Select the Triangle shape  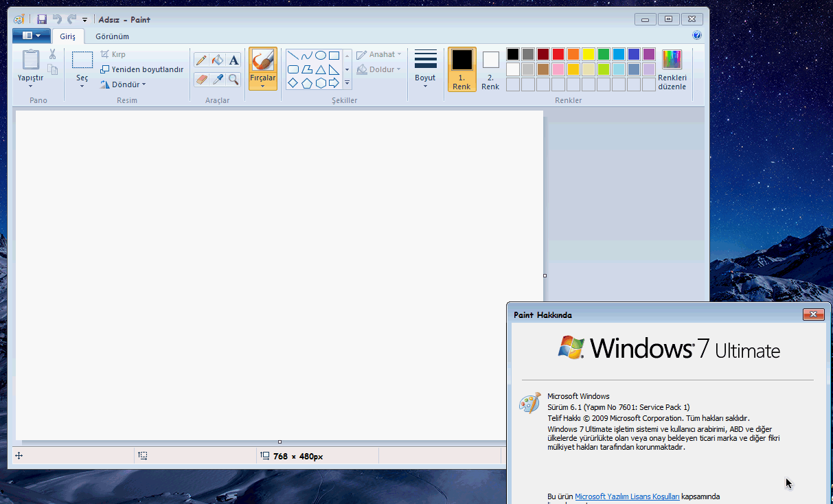(321, 69)
